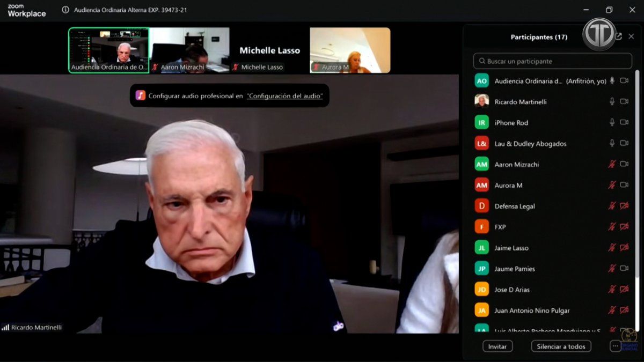Open the Configuración del audio link
Image resolution: width=644 pixels, height=362 pixels.
tap(284, 96)
